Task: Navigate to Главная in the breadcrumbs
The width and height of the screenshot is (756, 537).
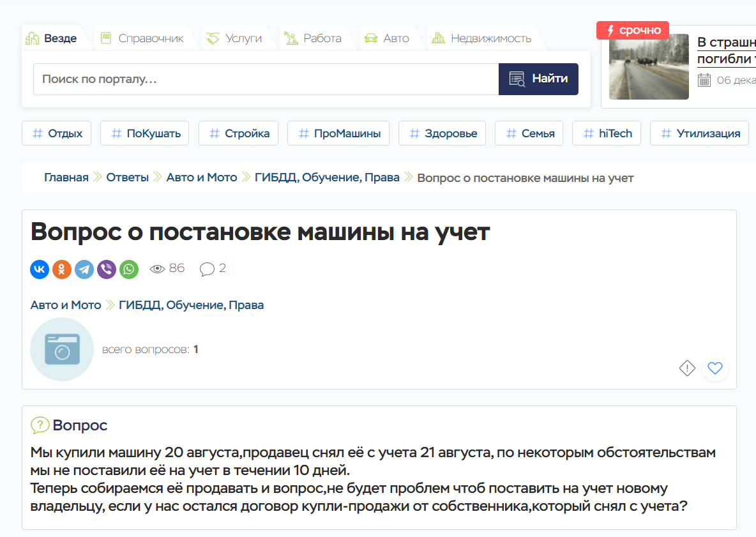Action: [66, 178]
